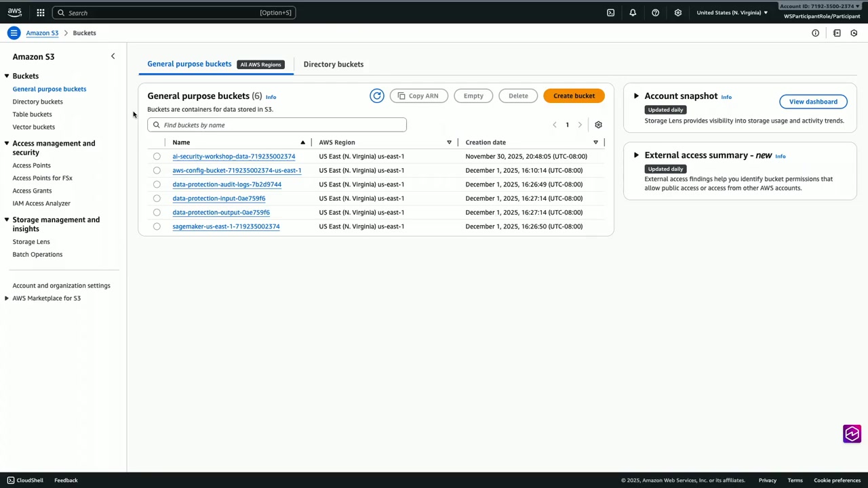Image resolution: width=868 pixels, height=488 pixels.
Task: Open the help question mark menu
Action: 655,12
